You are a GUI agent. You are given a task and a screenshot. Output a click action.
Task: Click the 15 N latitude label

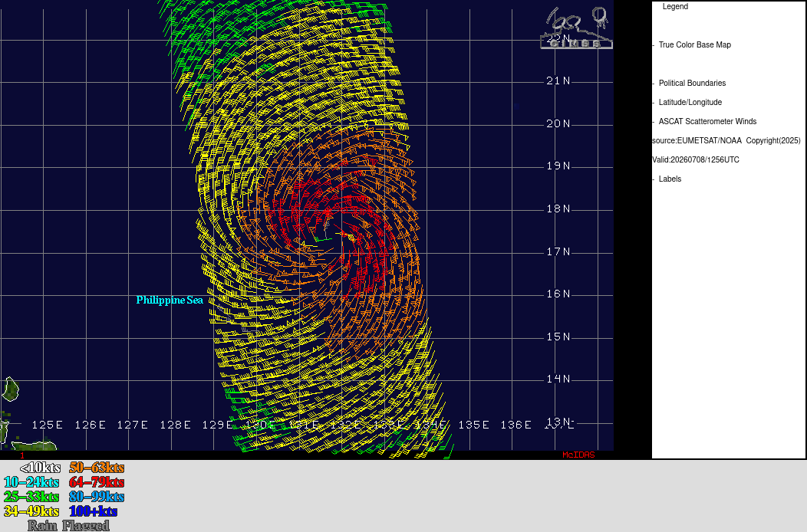coord(558,337)
